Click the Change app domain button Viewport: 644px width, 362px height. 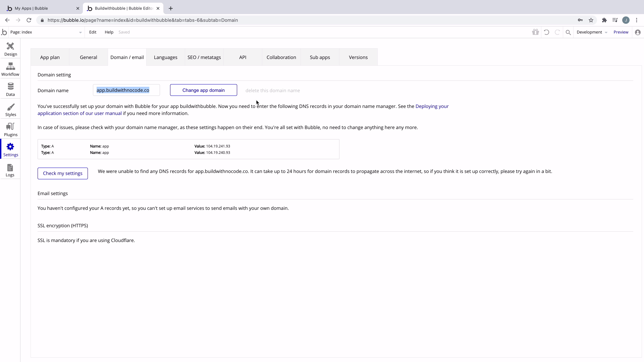click(203, 90)
